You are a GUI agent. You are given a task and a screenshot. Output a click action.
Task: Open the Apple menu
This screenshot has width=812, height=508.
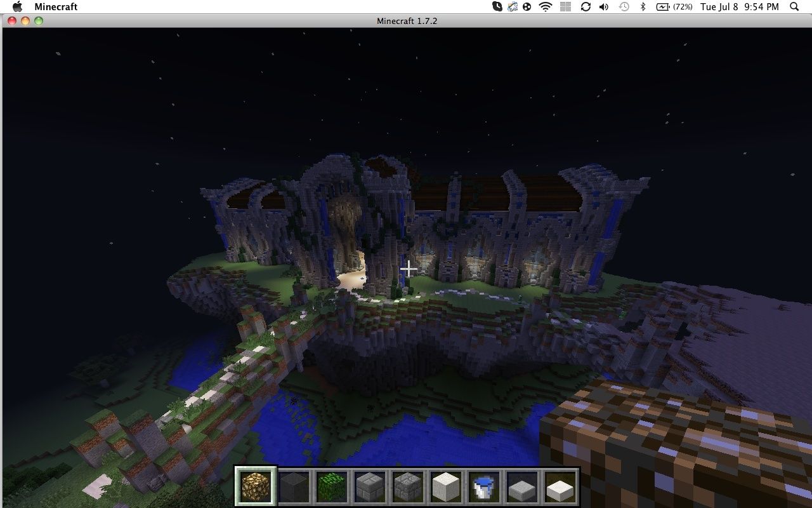tap(16, 6)
